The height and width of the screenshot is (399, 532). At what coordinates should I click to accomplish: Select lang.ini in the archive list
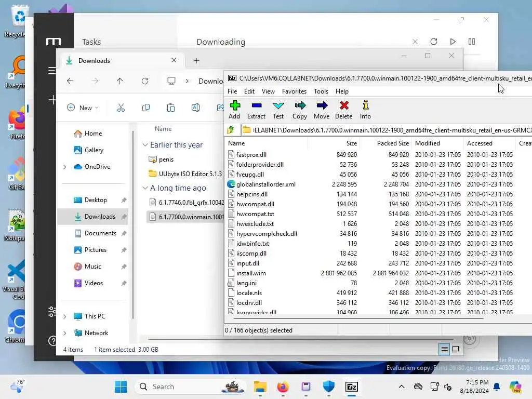(246, 283)
